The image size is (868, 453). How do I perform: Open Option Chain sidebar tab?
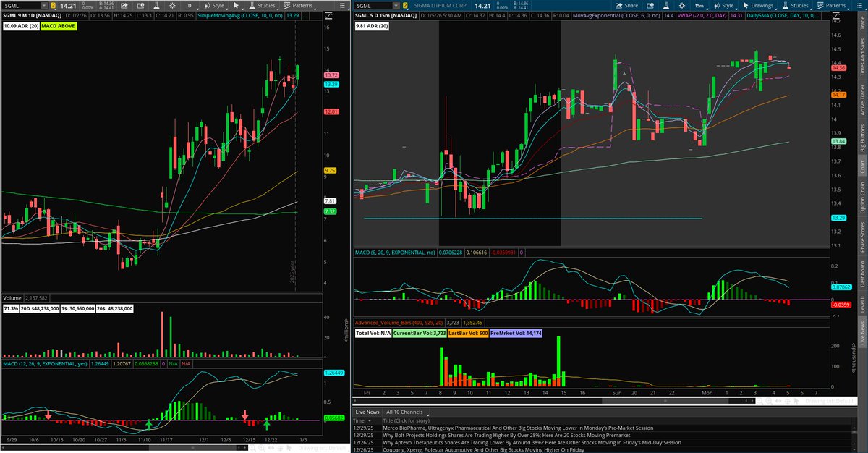click(x=861, y=198)
